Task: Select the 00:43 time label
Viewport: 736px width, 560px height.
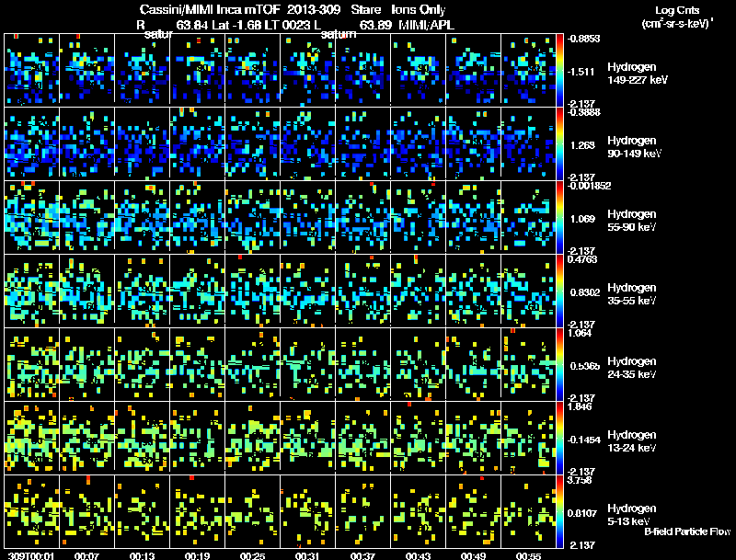Action: (x=418, y=555)
